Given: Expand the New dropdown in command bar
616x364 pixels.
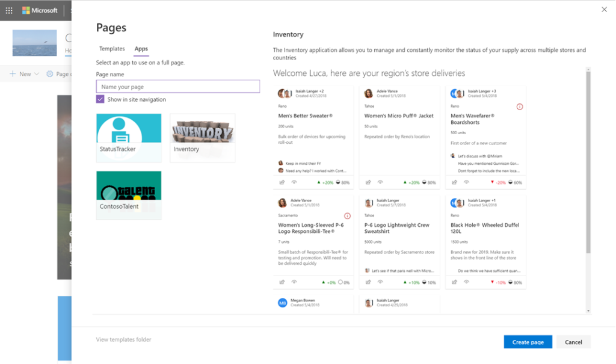Looking at the screenshot, I should click(24, 74).
